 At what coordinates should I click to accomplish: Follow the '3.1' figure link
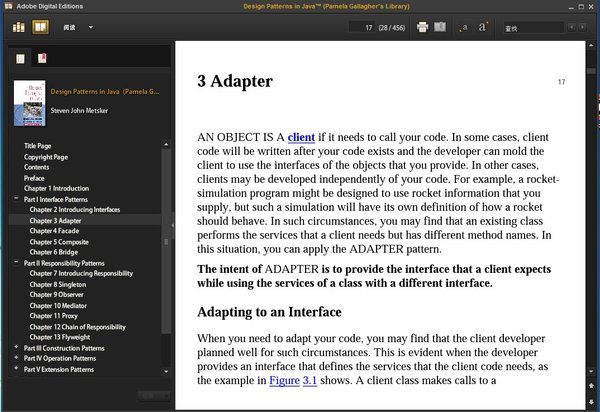(310, 381)
